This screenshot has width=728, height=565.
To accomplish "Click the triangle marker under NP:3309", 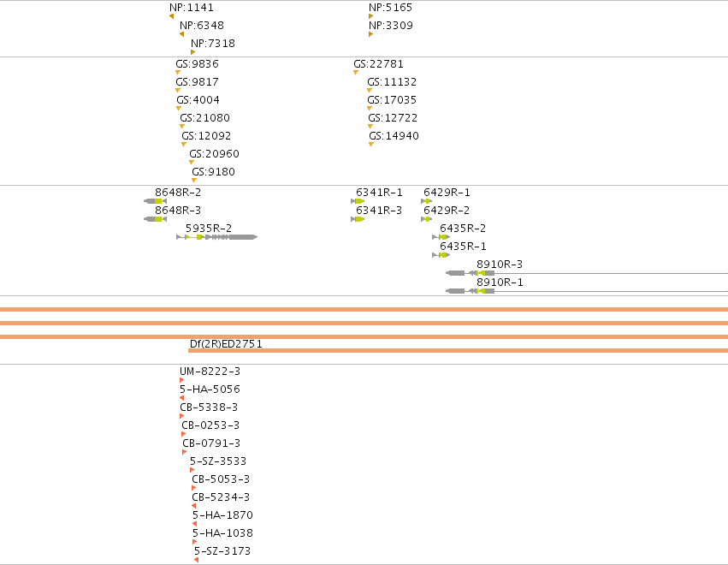I will (x=371, y=34).
